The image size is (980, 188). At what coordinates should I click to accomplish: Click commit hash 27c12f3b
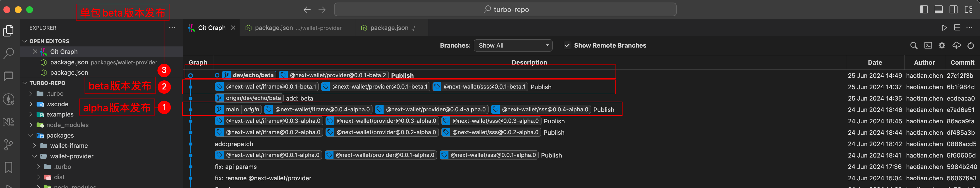click(960, 76)
